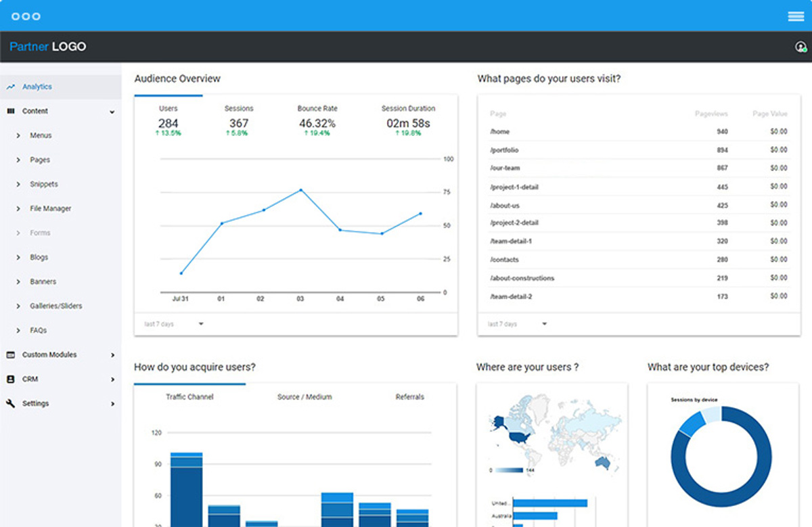Click the /our-team page row

click(x=639, y=168)
